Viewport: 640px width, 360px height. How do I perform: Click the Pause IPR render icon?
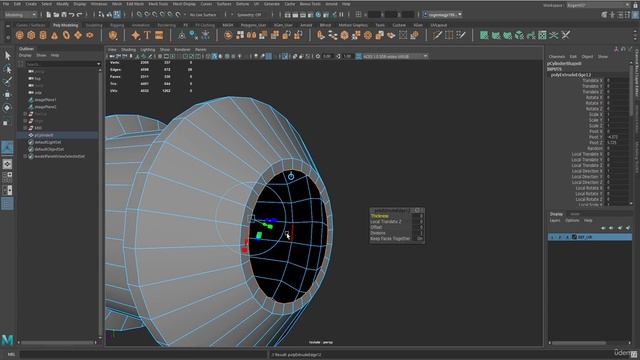(342, 15)
